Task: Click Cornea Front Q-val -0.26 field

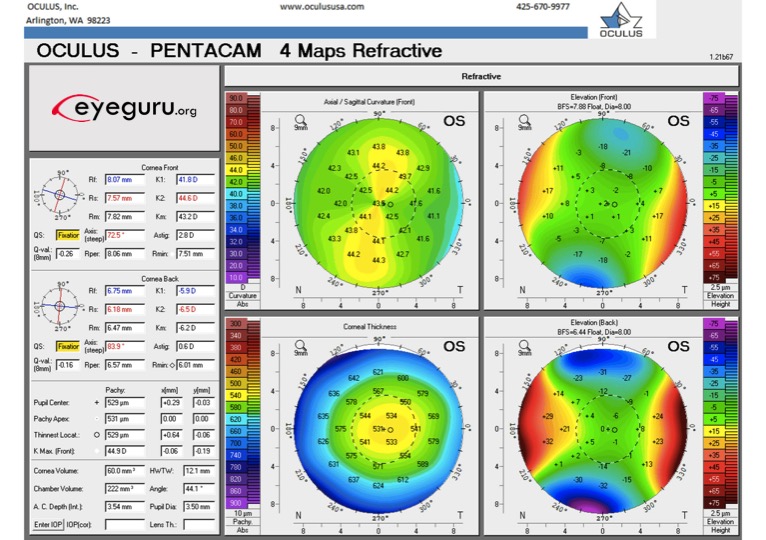Action: pyautogui.click(x=68, y=254)
